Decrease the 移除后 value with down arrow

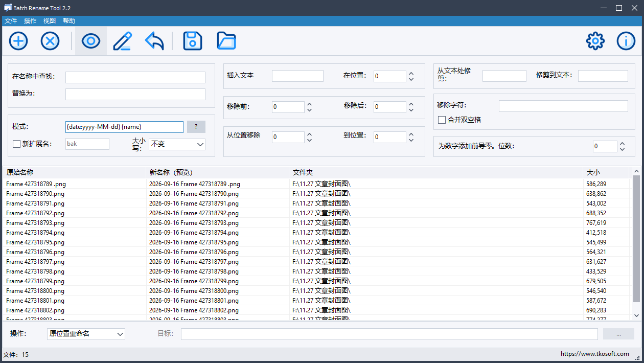click(x=411, y=110)
